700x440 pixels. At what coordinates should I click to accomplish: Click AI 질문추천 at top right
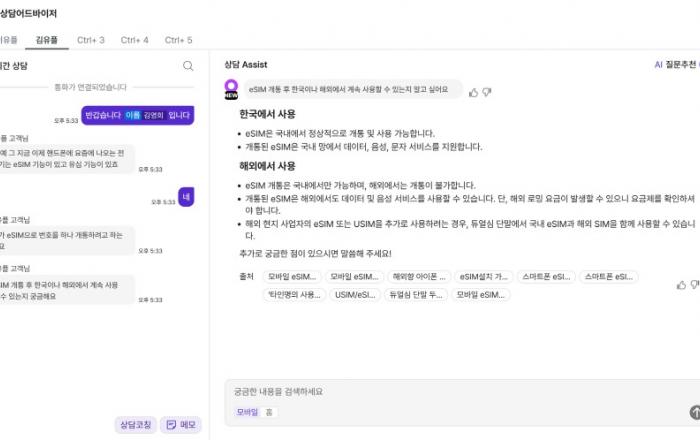pos(676,65)
